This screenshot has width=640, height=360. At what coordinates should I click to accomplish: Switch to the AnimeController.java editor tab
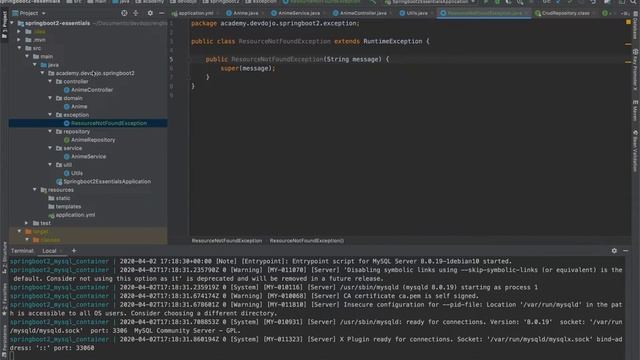[x=362, y=13]
